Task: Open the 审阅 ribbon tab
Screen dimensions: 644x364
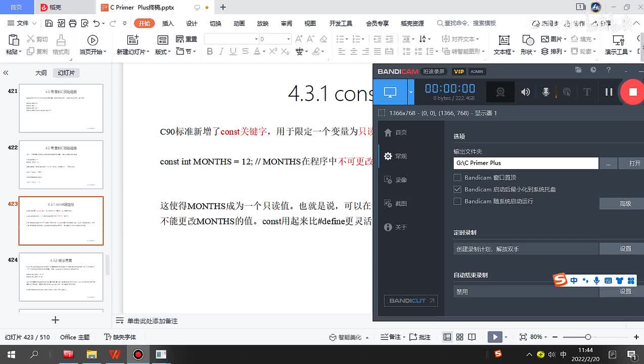Action: coord(287,23)
